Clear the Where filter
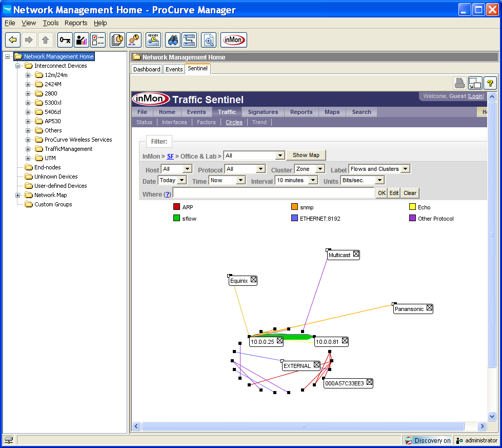 point(410,193)
